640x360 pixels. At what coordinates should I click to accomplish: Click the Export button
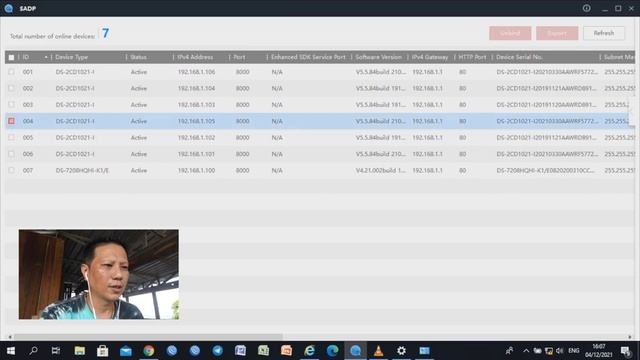click(x=557, y=33)
